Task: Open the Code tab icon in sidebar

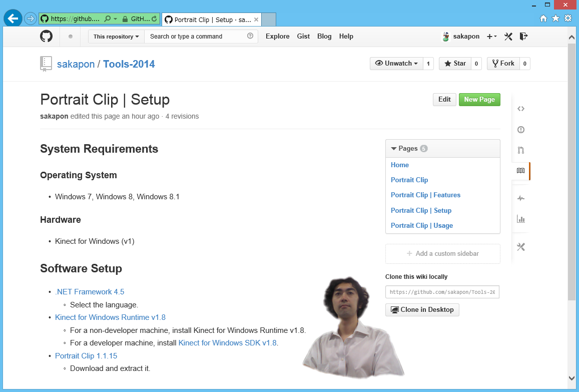Action: click(x=520, y=109)
